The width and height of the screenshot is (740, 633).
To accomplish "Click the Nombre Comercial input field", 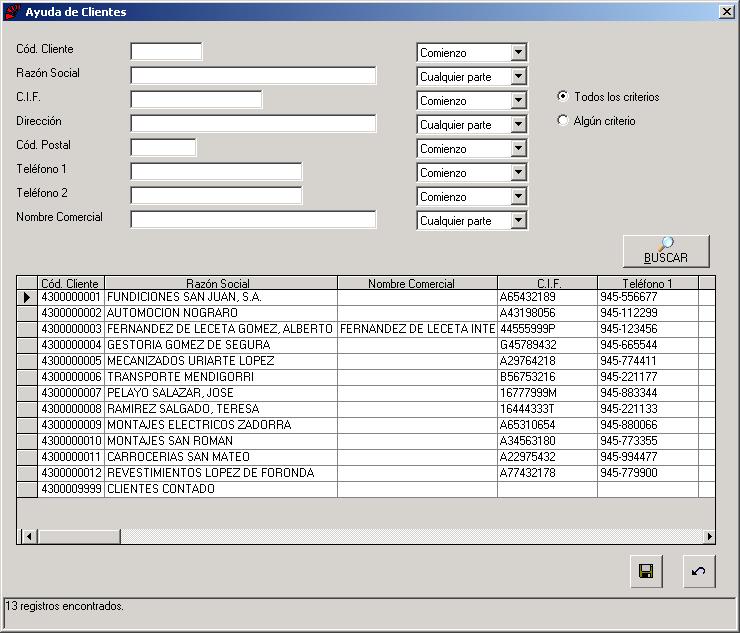I will coord(253,220).
